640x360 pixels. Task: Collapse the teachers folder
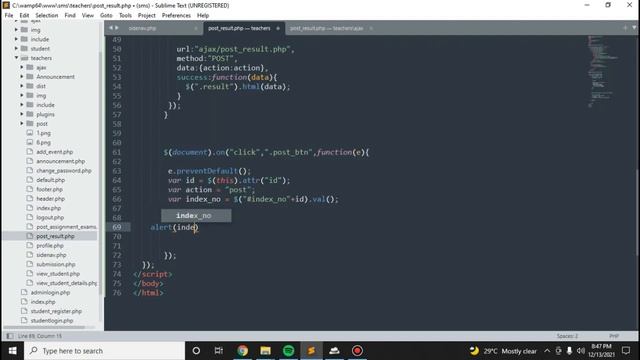pos(16,58)
